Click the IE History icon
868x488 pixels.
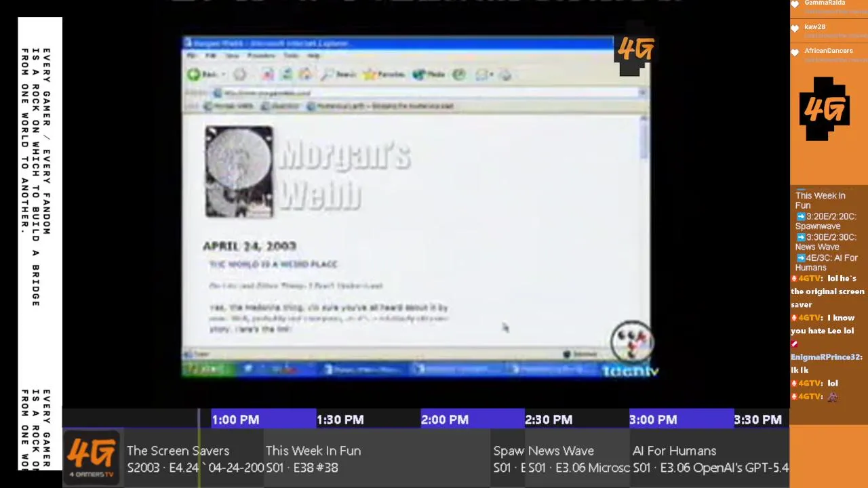(x=459, y=75)
